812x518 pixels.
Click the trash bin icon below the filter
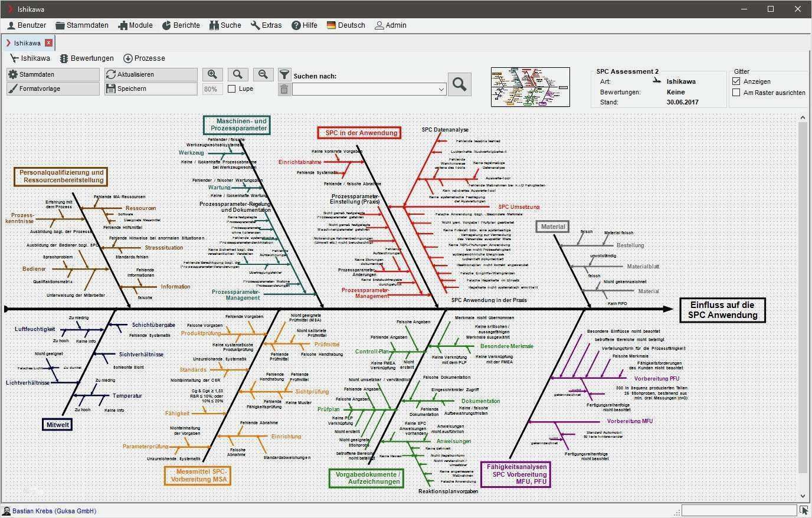tap(284, 89)
